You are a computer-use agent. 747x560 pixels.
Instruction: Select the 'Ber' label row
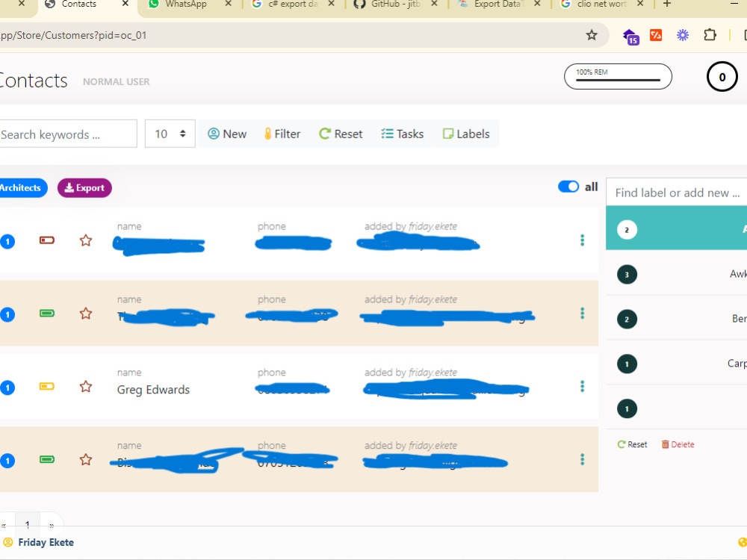coord(677,319)
